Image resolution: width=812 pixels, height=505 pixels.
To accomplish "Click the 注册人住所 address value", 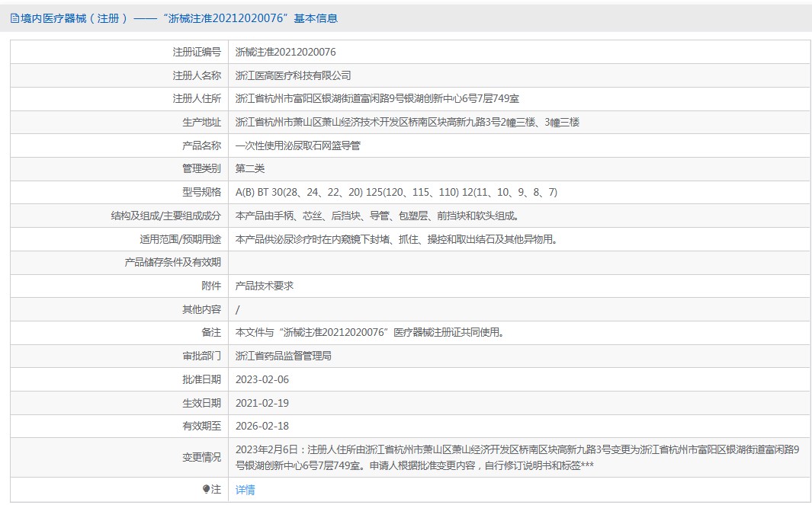I will click(377, 99).
